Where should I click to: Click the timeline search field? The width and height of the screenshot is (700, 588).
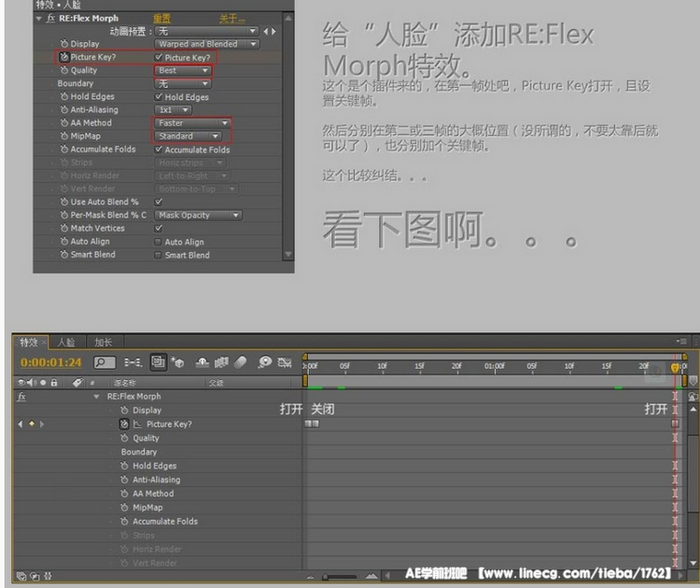[x=105, y=362]
